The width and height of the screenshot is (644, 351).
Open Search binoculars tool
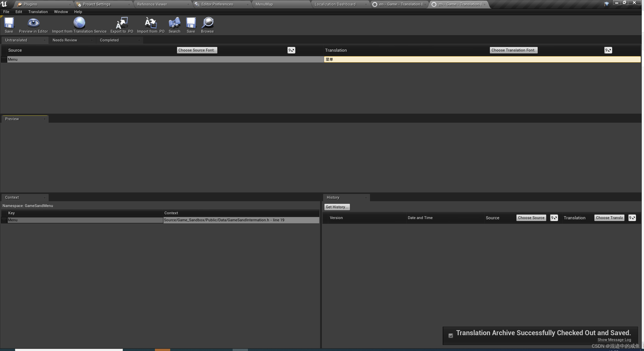click(x=174, y=23)
